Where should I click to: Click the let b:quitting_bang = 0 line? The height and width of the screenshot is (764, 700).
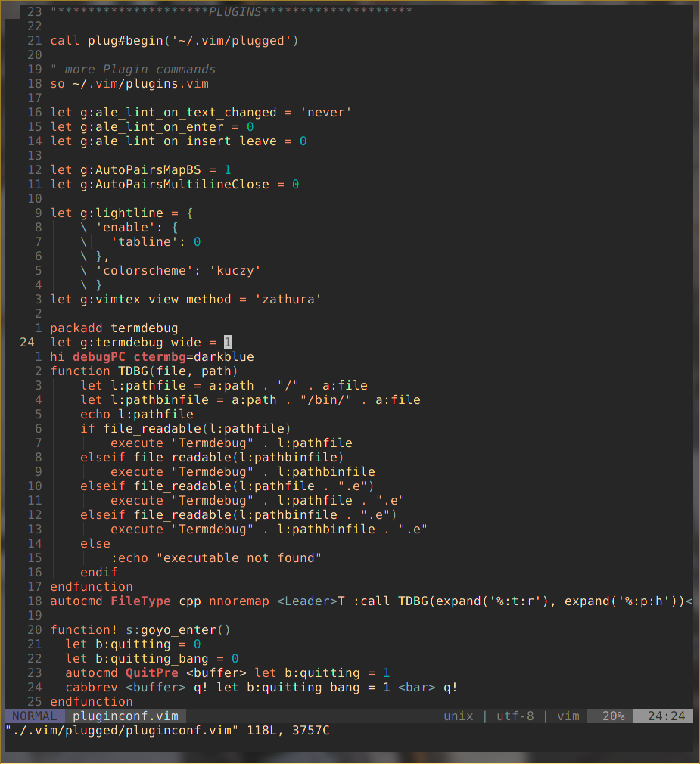(152, 659)
